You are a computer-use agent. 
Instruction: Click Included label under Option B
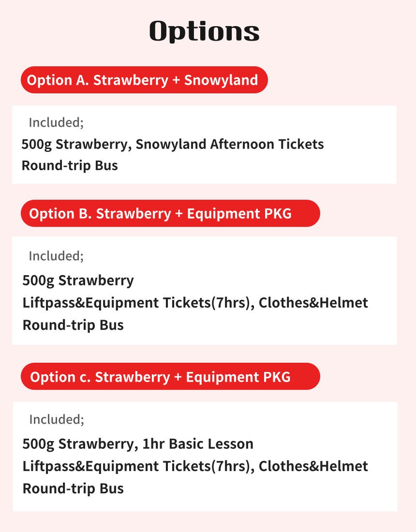tap(56, 256)
